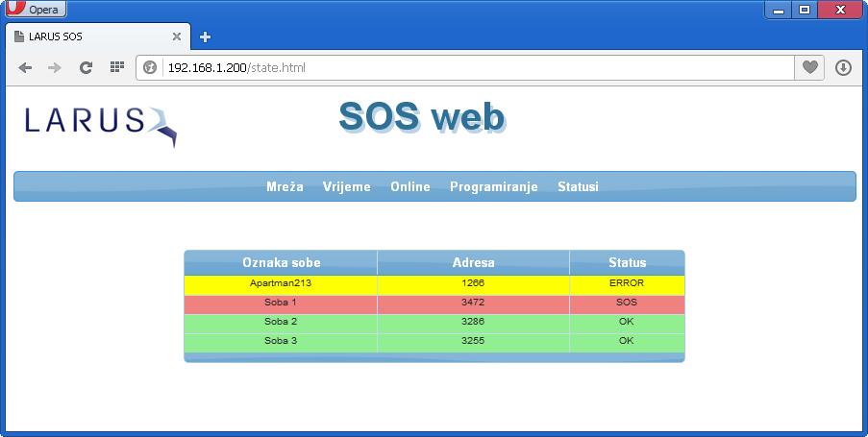Open the Mreža menu item

tap(285, 186)
